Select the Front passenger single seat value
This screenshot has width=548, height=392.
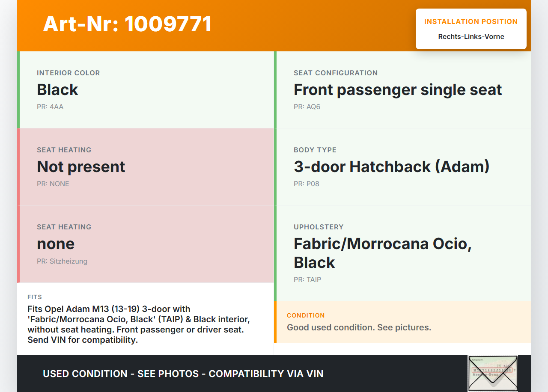coord(397,90)
